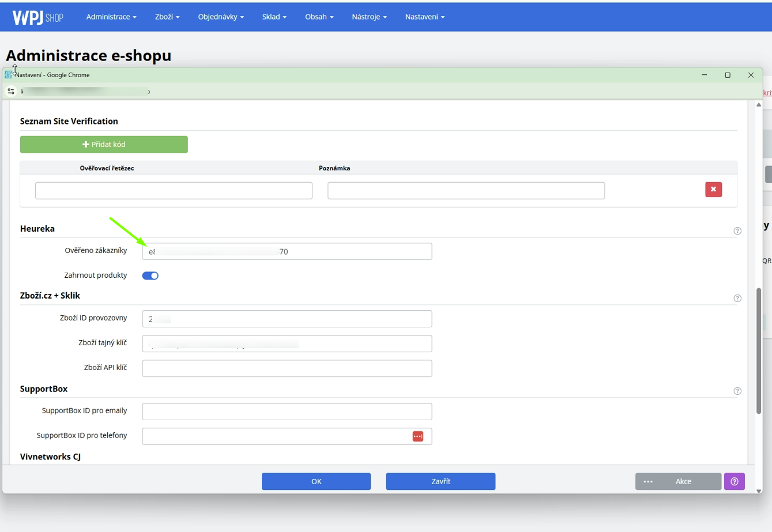772x532 pixels.
Task: Click the Heureka section heading
Action: (x=37, y=228)
